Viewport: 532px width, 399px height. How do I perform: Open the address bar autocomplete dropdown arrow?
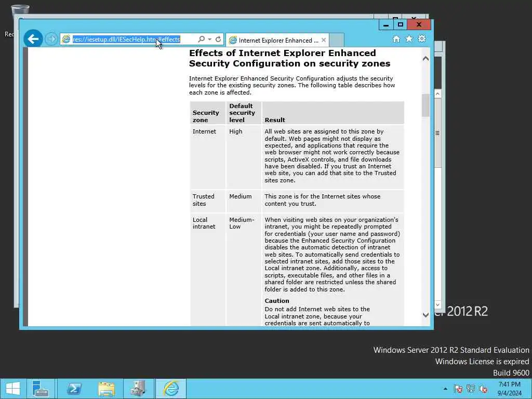210,39
